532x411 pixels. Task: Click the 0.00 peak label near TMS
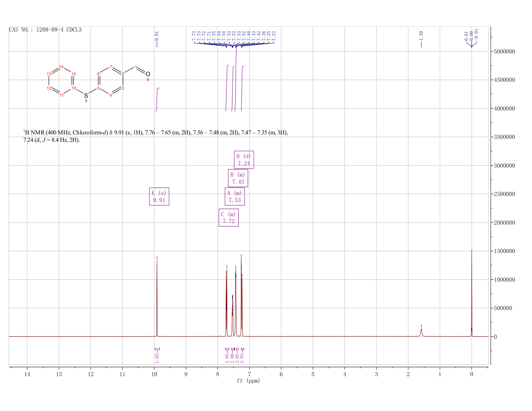pyautogui.click(x=471, y=35)
